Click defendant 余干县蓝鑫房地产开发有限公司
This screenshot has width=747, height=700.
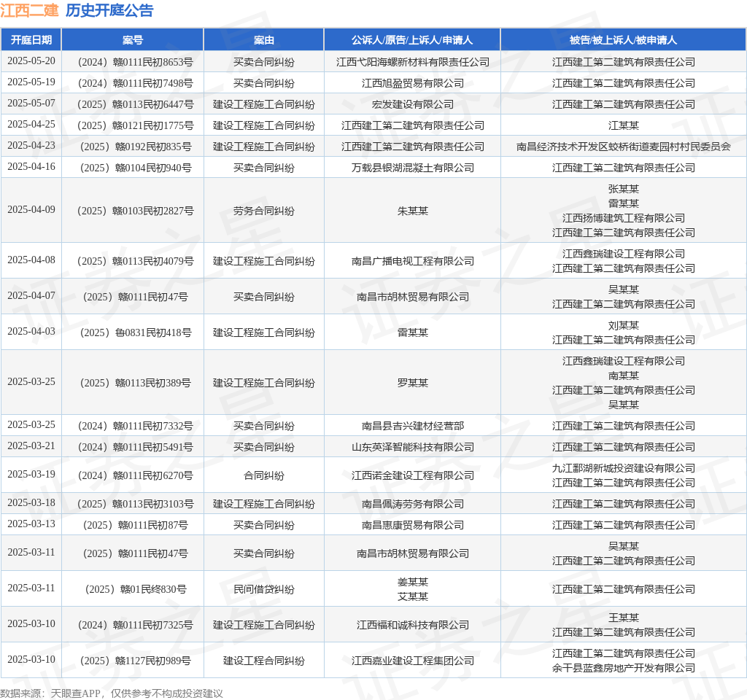click(x=623, y=668)
